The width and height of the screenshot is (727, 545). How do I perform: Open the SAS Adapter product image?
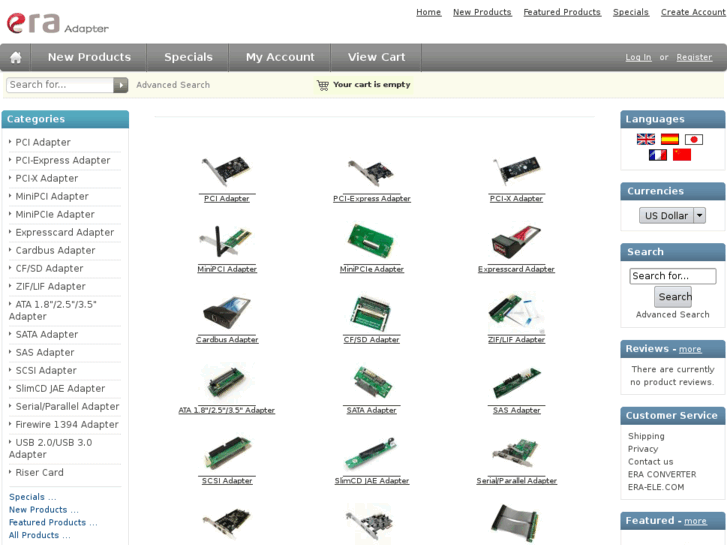(516, 383)
